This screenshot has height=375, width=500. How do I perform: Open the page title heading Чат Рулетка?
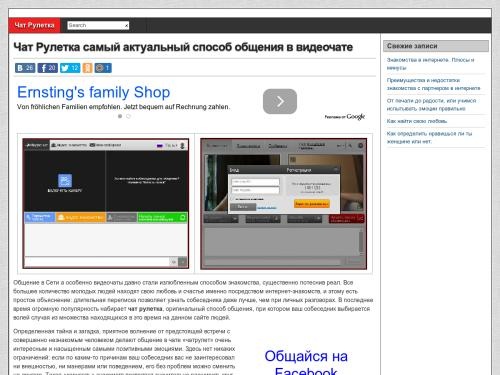tap(183, 47)
